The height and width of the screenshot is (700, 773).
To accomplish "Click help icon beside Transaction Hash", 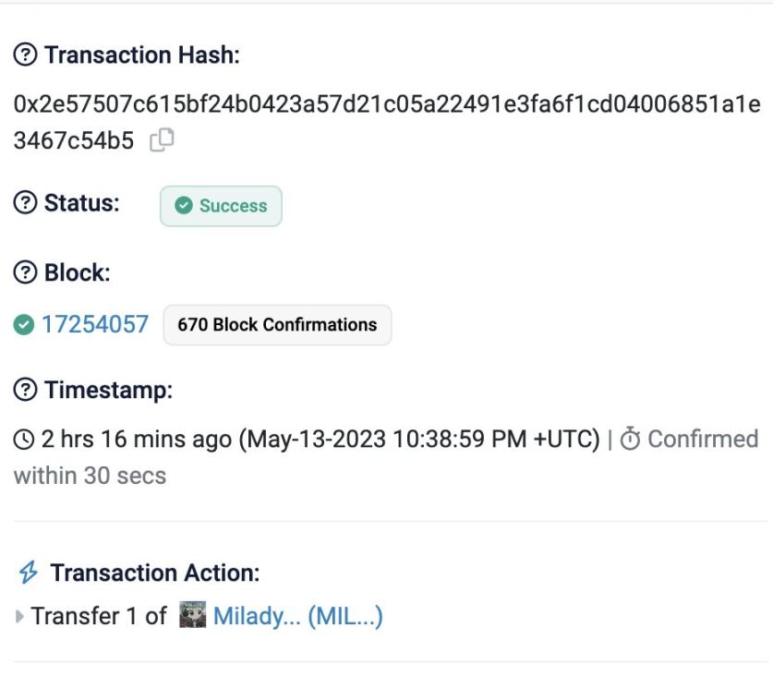I will tap(25, 55).
